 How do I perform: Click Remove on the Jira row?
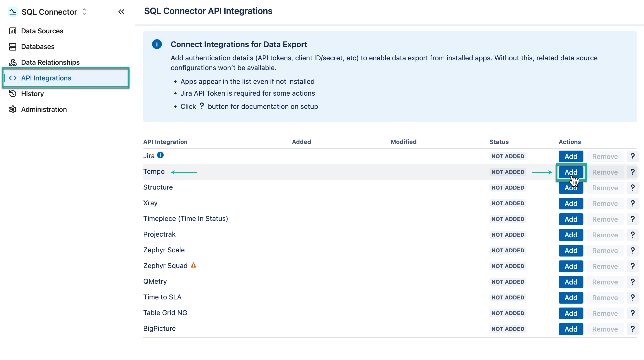coord(605,156)
